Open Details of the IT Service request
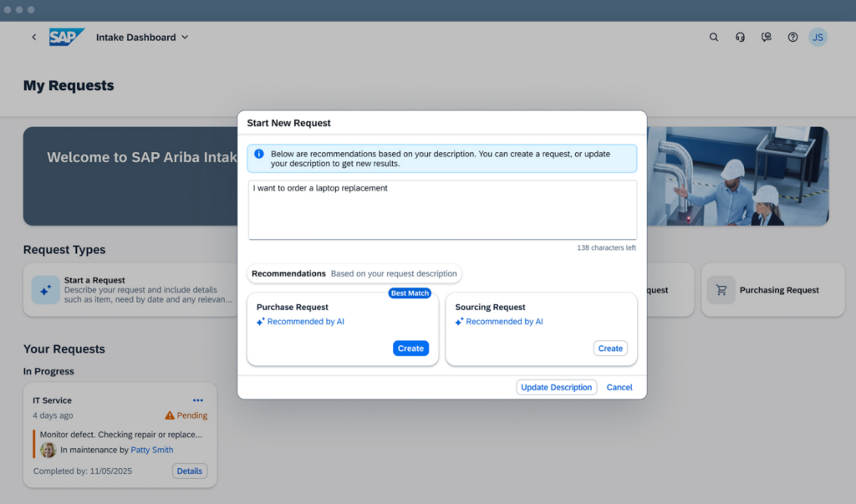 [x=190, y=471]
